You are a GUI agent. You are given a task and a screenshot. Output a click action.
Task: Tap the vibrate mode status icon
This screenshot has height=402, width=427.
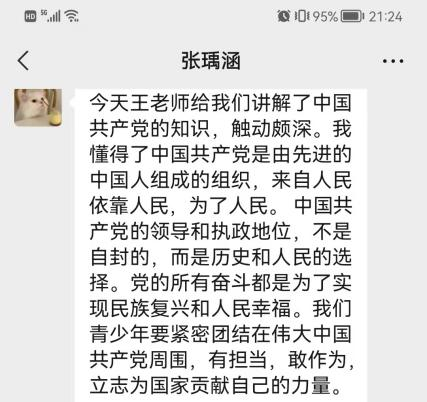[x=302, y=16]
